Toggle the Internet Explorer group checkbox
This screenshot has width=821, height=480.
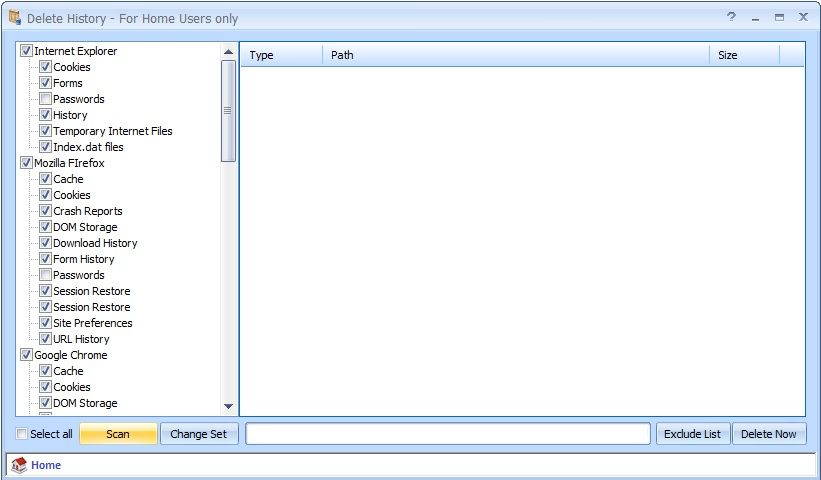(26, 51)
